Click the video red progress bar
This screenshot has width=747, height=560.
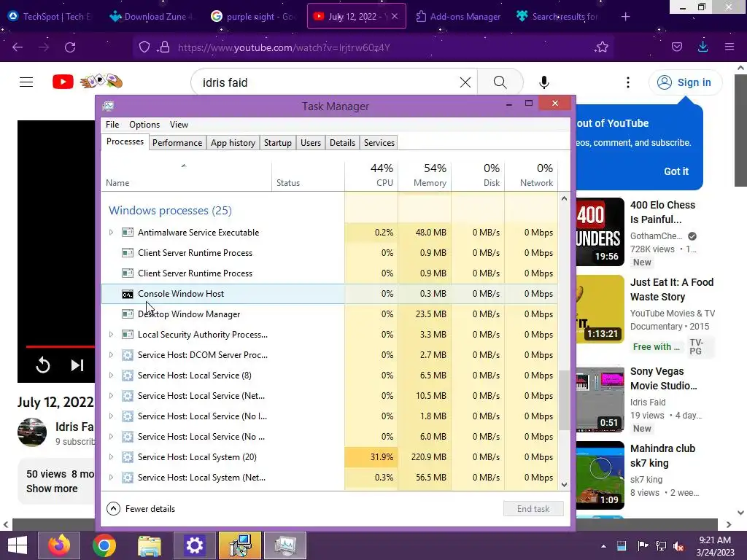coord(60,346)
